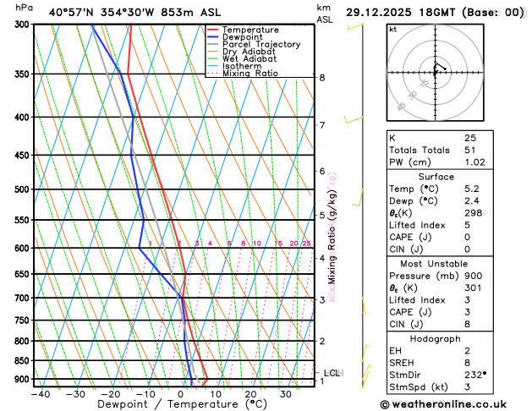532x411 pixels.
Task: Click the weatheronline.co.uk copyright link
Action: 443,404
